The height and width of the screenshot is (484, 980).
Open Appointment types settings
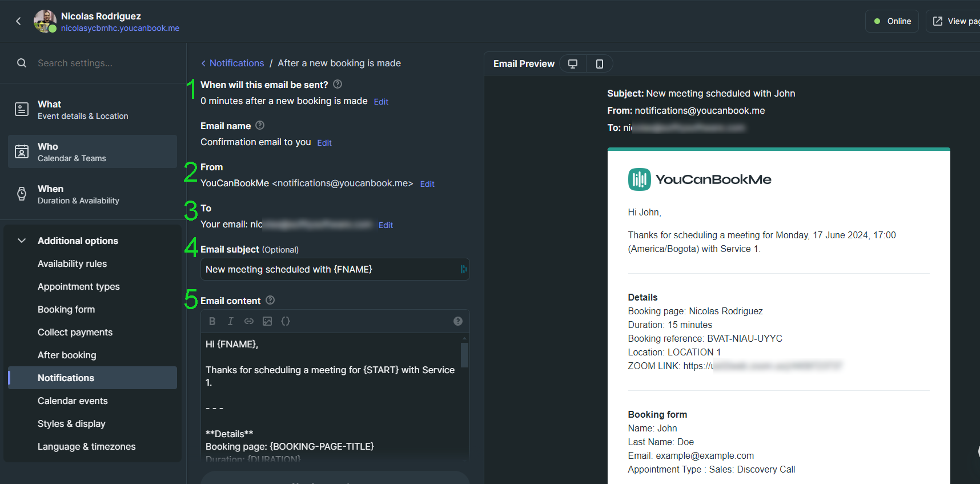coord(79,286)
